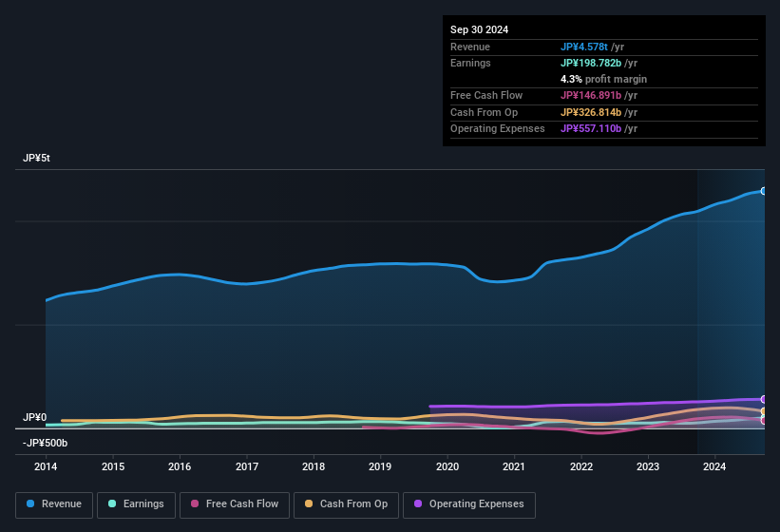Screen dimensions: 780x532
Task: Click the 4.3% profit margin text
Action: [603, 79]
